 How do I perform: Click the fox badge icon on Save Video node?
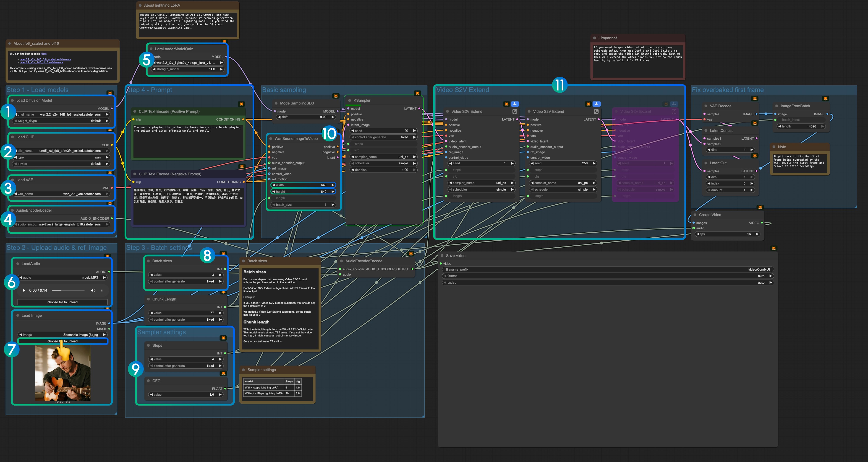pyautogui.click(x=773, y=248)
